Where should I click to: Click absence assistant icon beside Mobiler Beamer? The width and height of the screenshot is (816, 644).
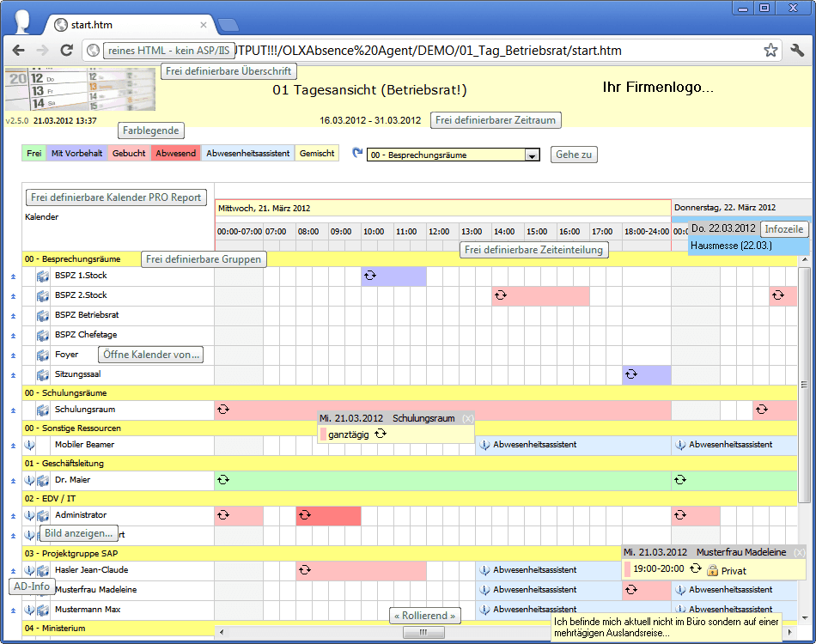pos(29,445)
